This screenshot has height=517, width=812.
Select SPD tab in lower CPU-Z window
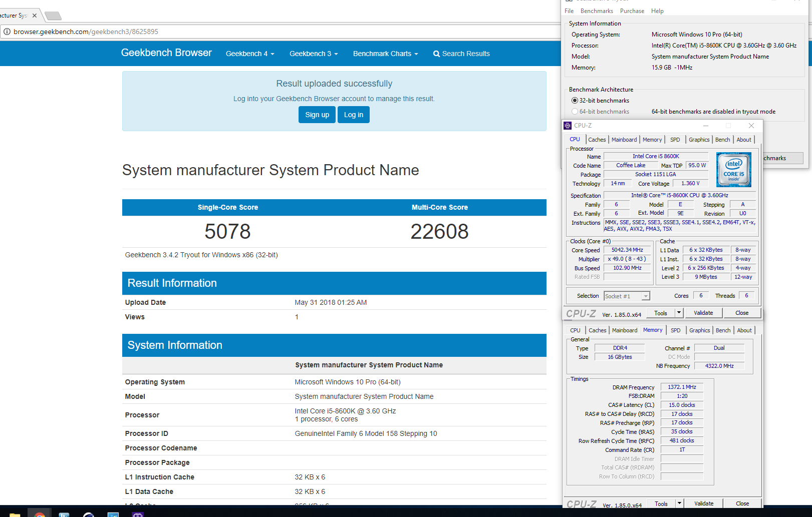[x=676, y=330]
